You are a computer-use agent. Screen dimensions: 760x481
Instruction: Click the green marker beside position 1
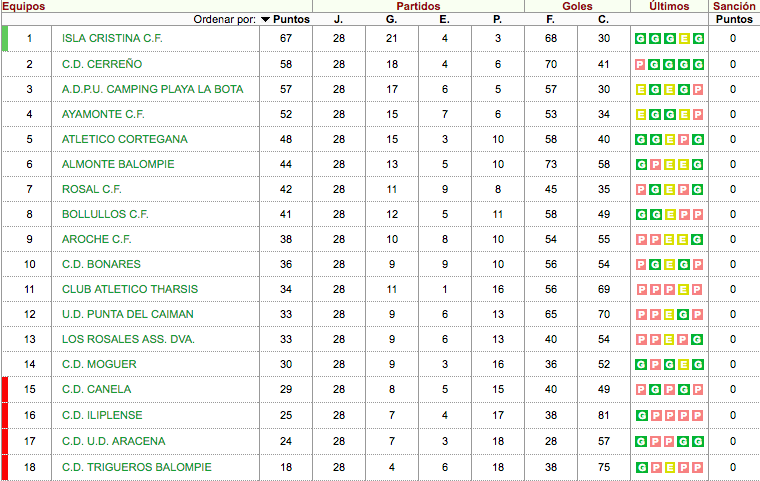tap(5, 39)
